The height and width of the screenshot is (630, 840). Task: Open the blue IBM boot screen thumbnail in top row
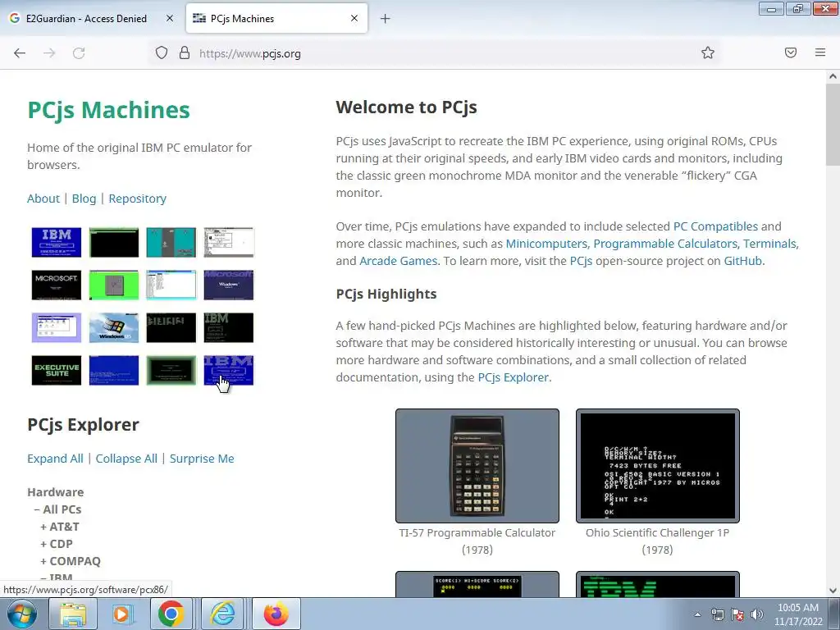57,242
